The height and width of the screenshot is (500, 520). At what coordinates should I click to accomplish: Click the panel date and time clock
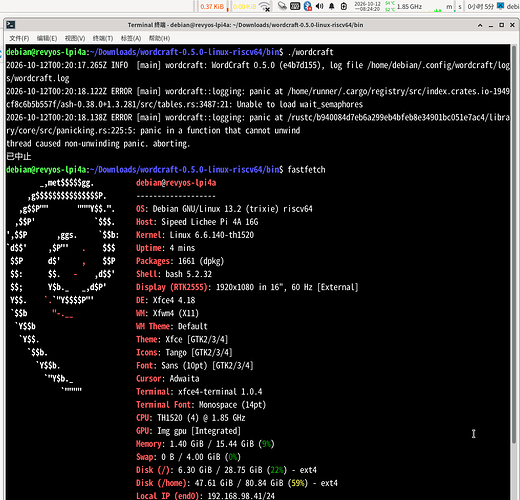367,6
